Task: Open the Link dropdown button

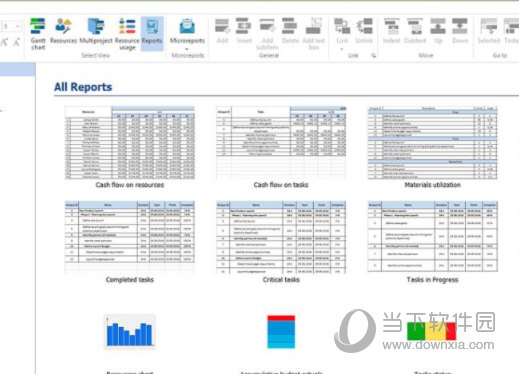Action: coord(342,34)
